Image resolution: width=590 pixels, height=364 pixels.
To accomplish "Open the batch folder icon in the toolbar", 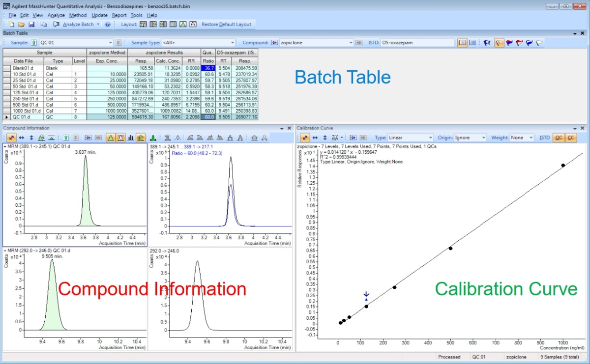I will tap(21, 24).
